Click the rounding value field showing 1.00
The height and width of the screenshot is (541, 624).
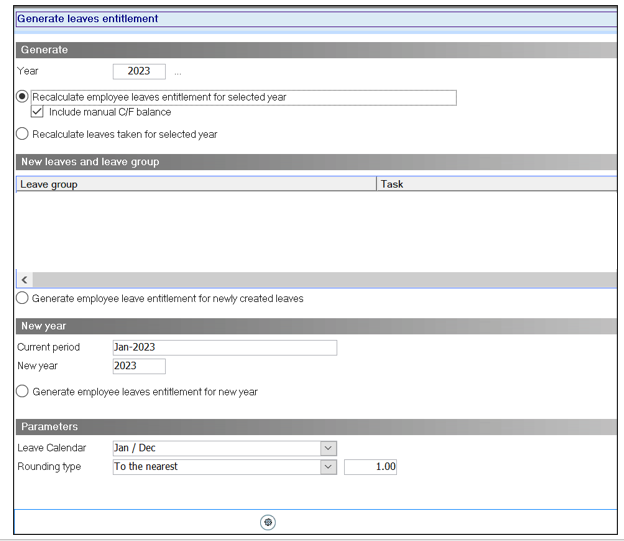click(370, 466)
